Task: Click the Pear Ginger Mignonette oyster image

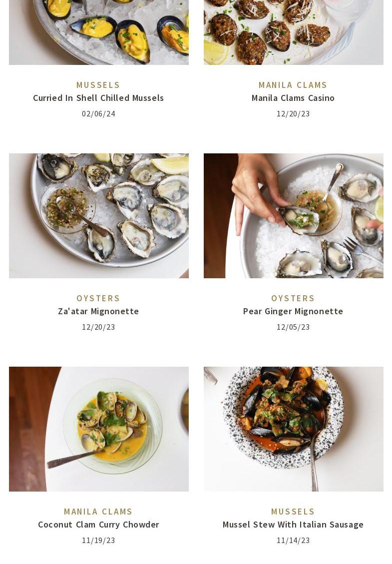Action: tap(293, 216)
